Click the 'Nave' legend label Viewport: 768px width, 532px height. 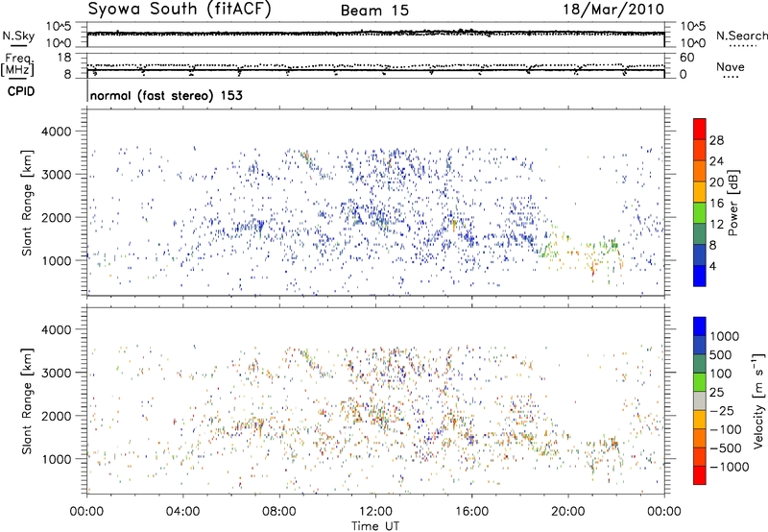731,66
